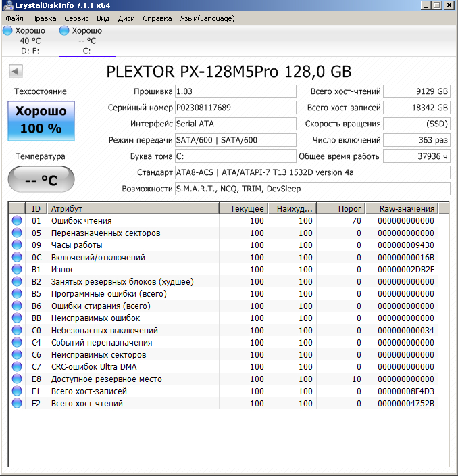Click status orb for B1 Износ
This screenshot has width=458, height=476.
coord(17,269)
